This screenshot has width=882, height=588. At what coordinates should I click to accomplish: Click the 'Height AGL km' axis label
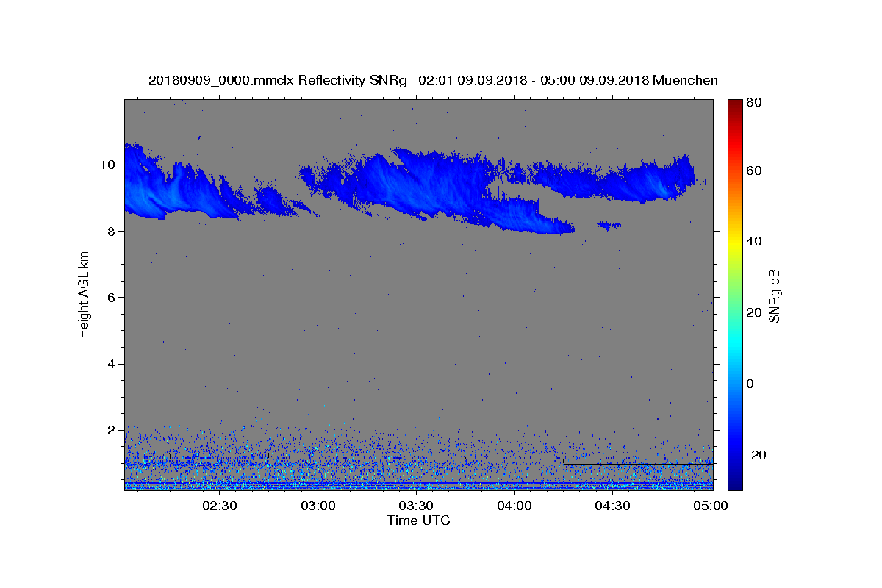85,294
